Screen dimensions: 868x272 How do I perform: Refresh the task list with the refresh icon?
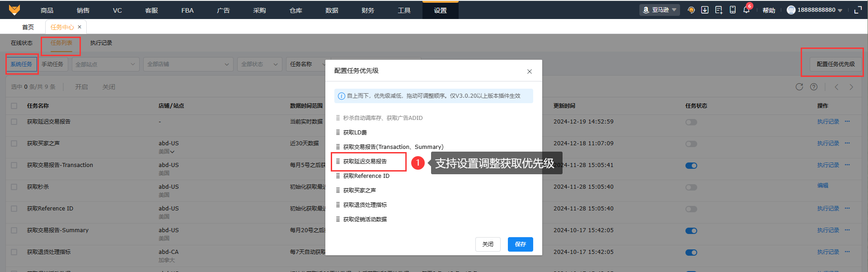(799, 87)
